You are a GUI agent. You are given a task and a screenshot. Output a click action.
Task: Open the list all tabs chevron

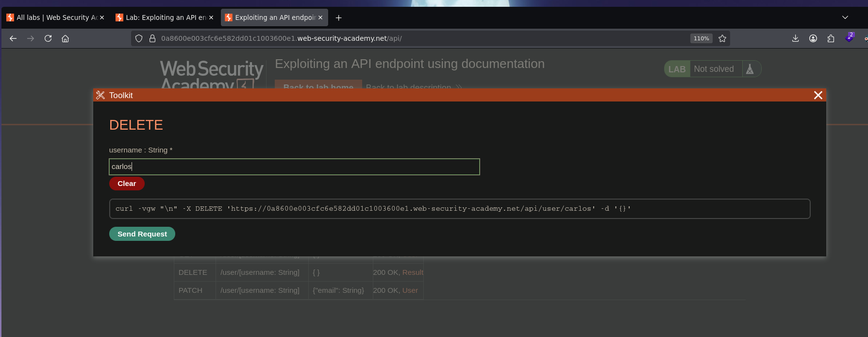(845, 17)
